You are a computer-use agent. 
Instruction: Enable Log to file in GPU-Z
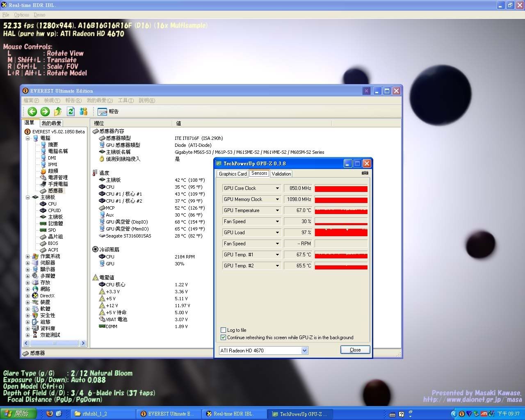[x=223, y=330]
